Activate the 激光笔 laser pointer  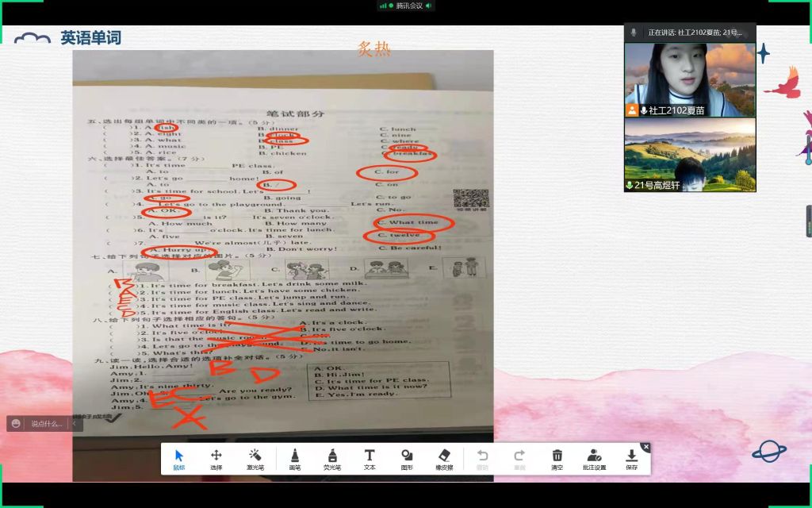tap(255, 459)
